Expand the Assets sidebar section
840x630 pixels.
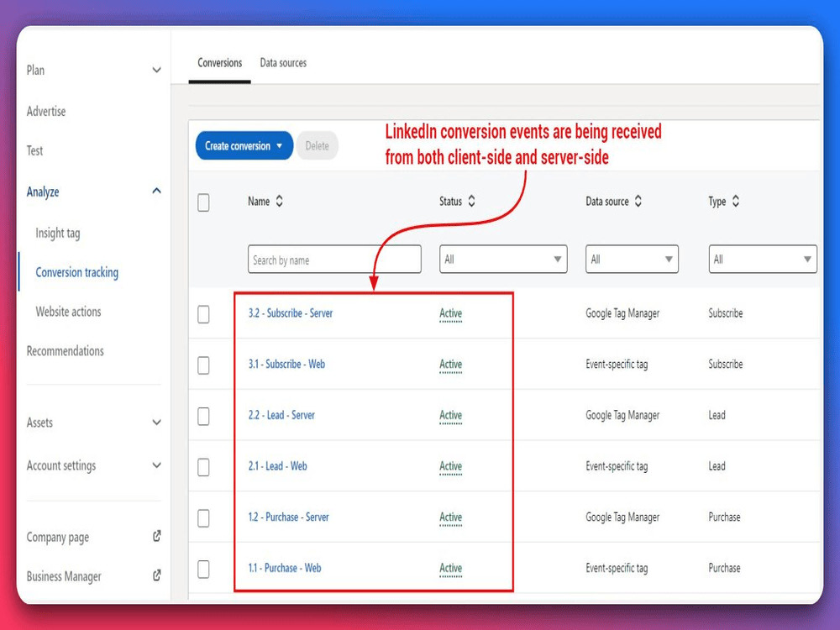(156, 423)
